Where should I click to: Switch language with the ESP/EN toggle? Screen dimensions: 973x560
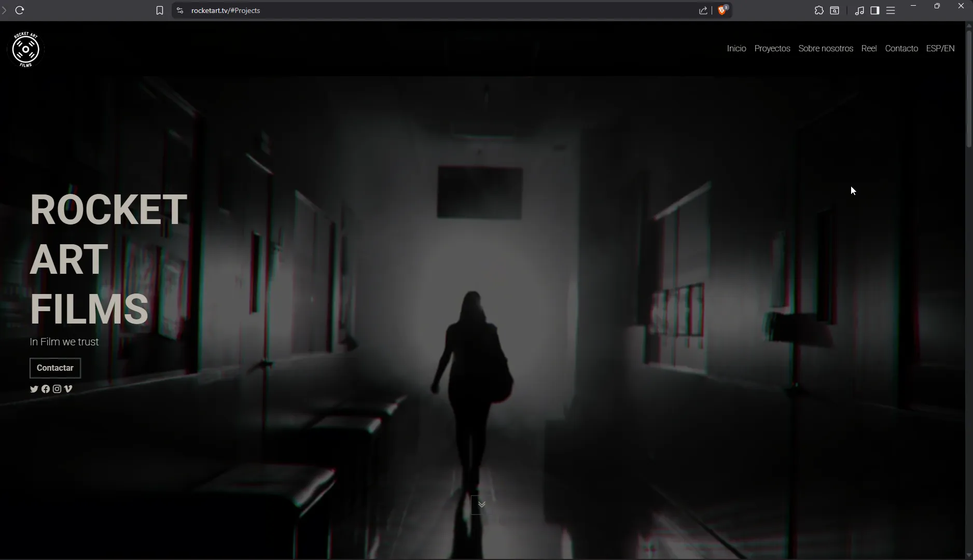(940, 48)
